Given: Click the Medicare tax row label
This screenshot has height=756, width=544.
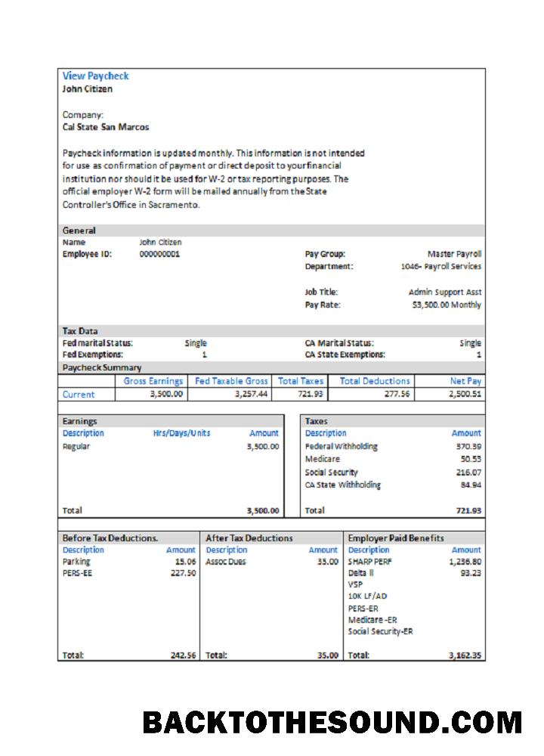Looking at the screenshot, I should pos(323,459).
